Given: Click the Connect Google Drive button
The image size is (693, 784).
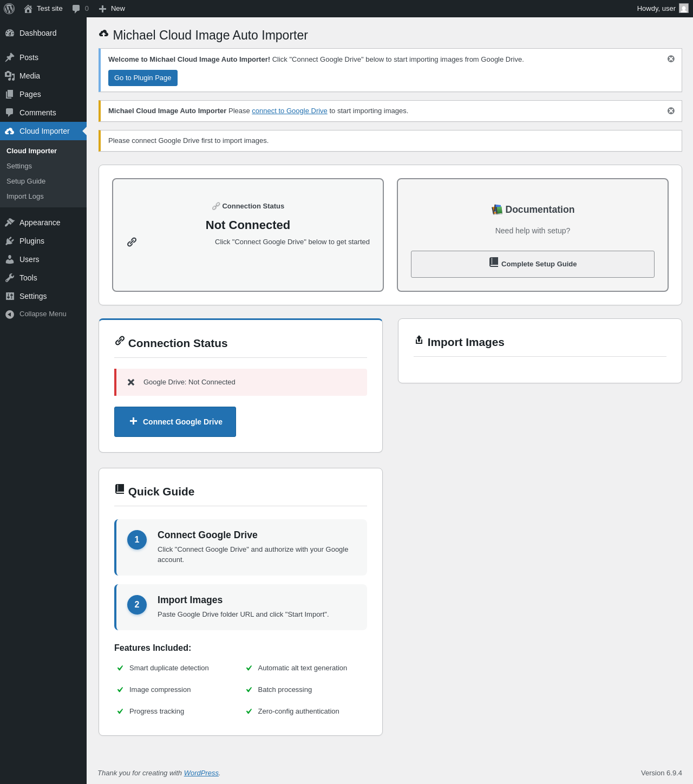Looking at the screenshot, I should pos(175,422).
